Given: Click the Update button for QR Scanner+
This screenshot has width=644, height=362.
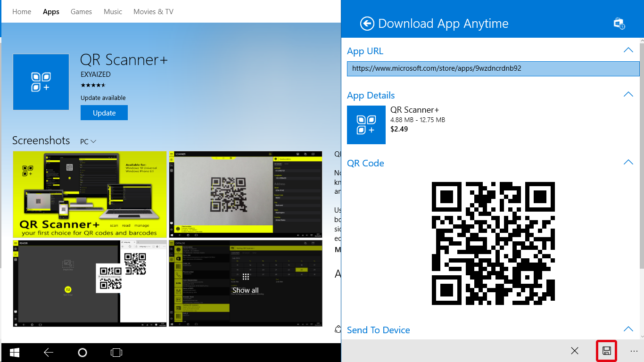Looking at the screenshot, I should click(104, 113).
